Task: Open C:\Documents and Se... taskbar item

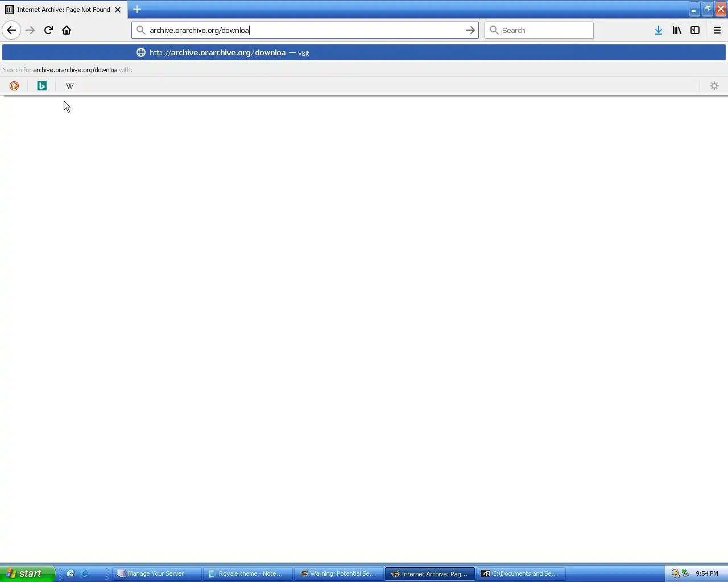Action: pos(521,573)
